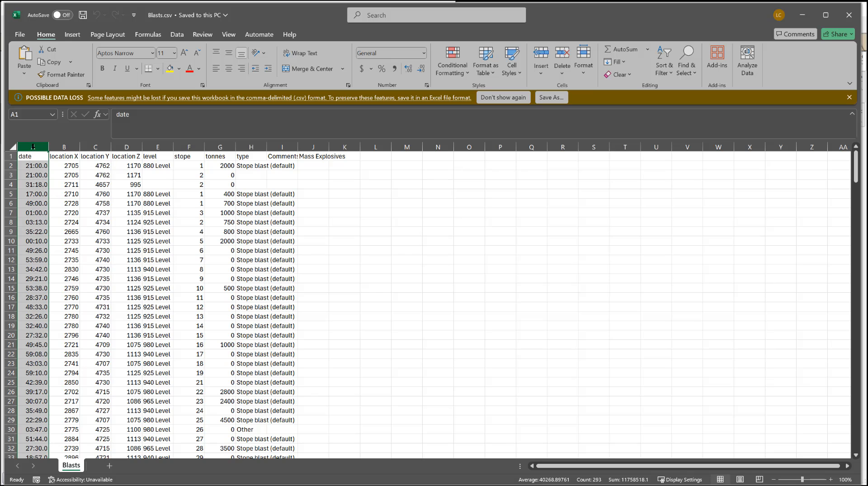Viewport: 868px width, 486px height.
Task: Click Copy icon in Clipboard group
Action: pos(42,62)
